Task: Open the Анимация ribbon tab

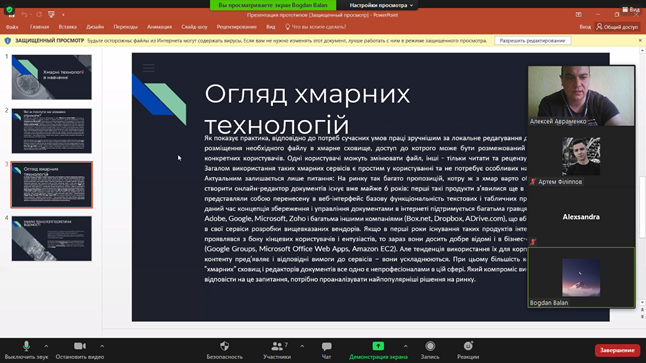Action: [x=159, y=27]
